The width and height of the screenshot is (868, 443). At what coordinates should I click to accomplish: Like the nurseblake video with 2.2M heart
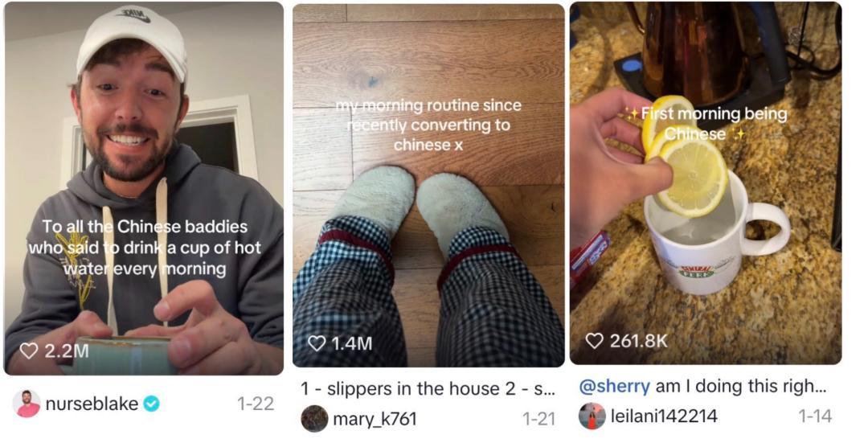pyautogui.click(x=29, y=351)
